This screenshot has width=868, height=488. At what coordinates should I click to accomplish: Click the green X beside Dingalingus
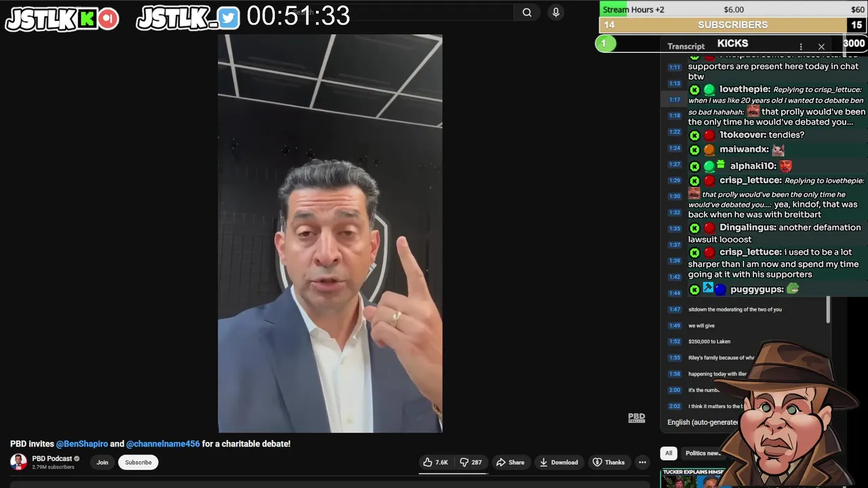pos(694,228)
